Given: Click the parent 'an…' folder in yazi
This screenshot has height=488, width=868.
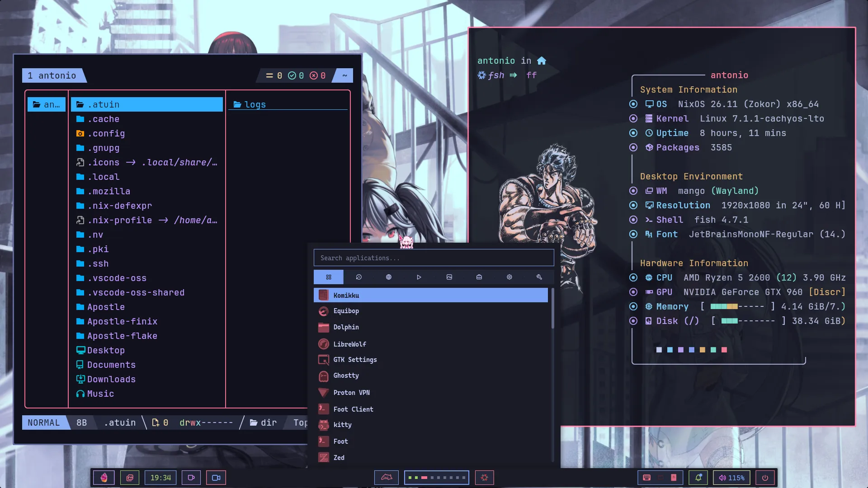Looking at the screenshot, I should point(47,104).
